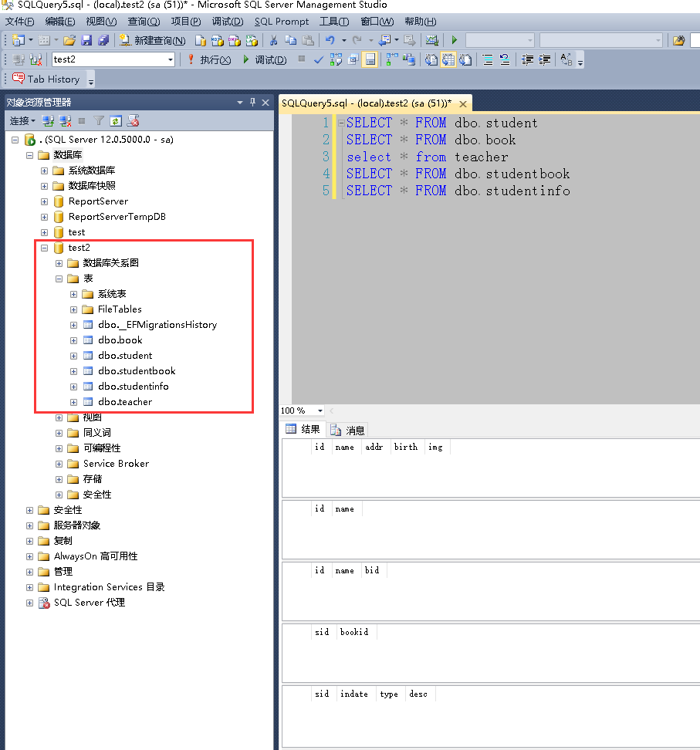
Task: Expand the SQL Server 代理 node
Action: pyautogui.click(x=29, y=603)
